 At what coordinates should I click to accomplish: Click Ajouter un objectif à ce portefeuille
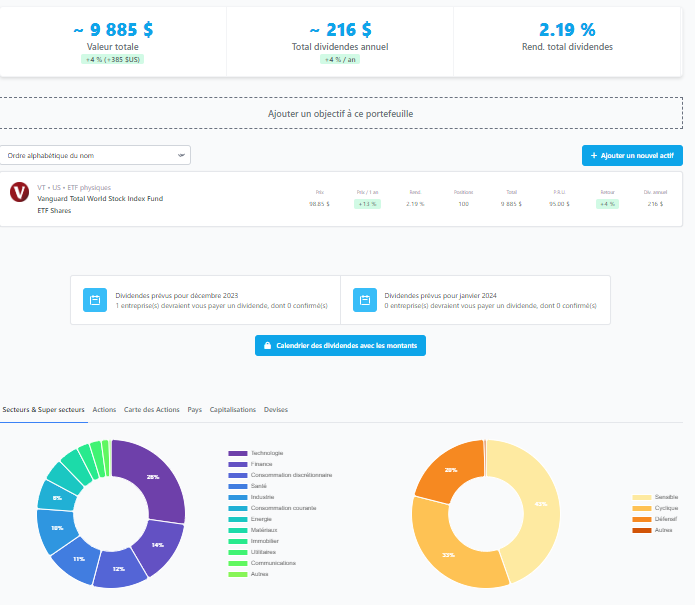pyautogui.click(x=341, y=113)
